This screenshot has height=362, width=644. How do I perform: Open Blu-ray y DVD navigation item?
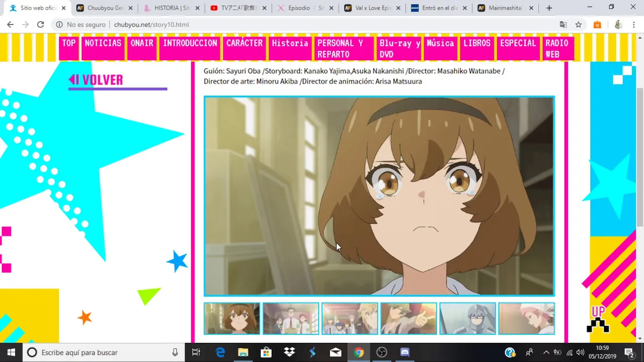pos(400,49)
